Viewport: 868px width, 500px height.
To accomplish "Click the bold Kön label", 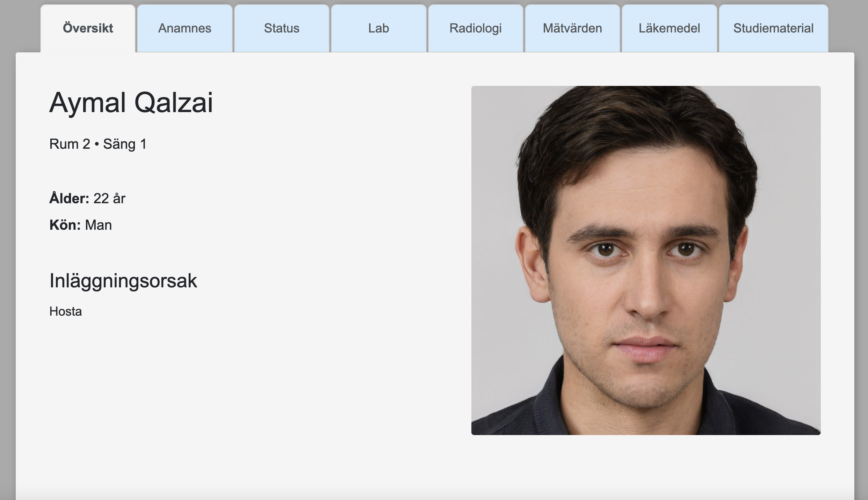I will (65, 225).
